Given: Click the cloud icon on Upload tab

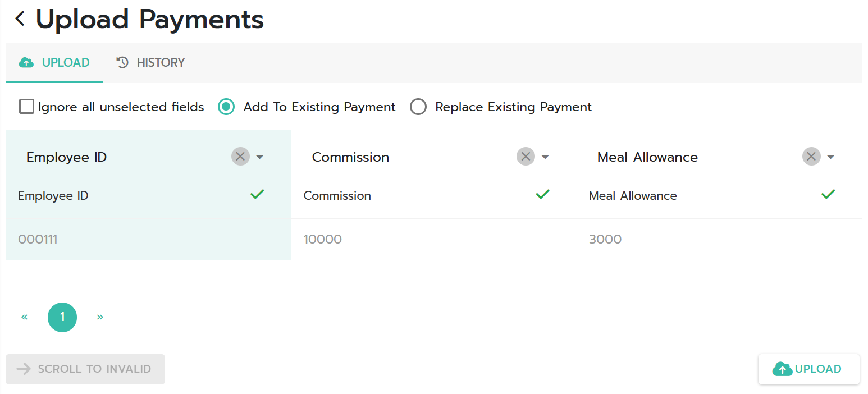Looking at the screenshot, I should [x=26, y=62].
